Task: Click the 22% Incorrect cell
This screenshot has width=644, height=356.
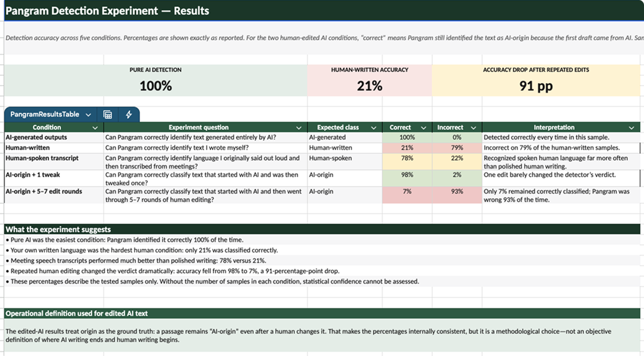Action: click(457, 161)
